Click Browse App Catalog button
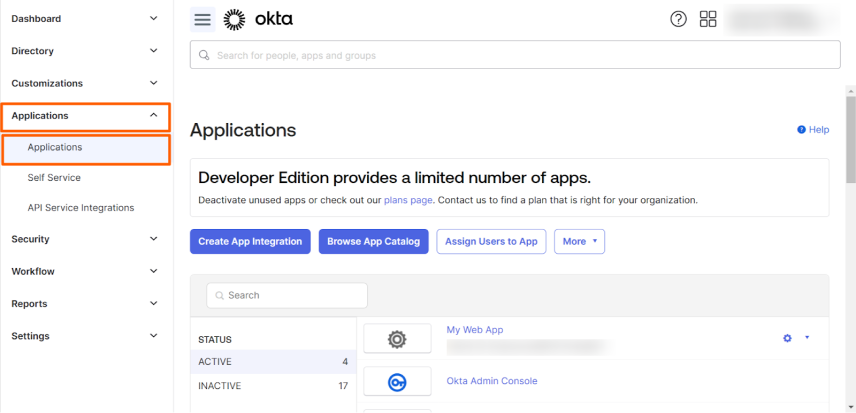 [373, 241]
